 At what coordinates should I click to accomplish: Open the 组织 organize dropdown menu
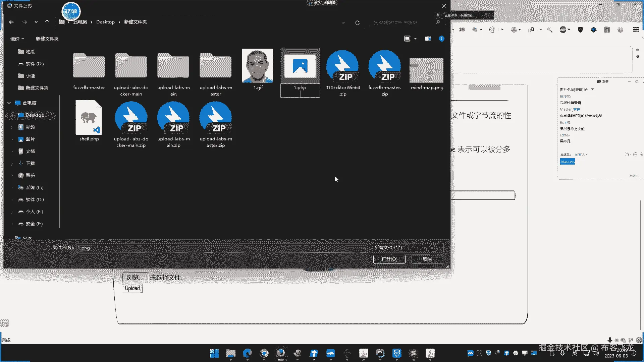click(17, 39)
